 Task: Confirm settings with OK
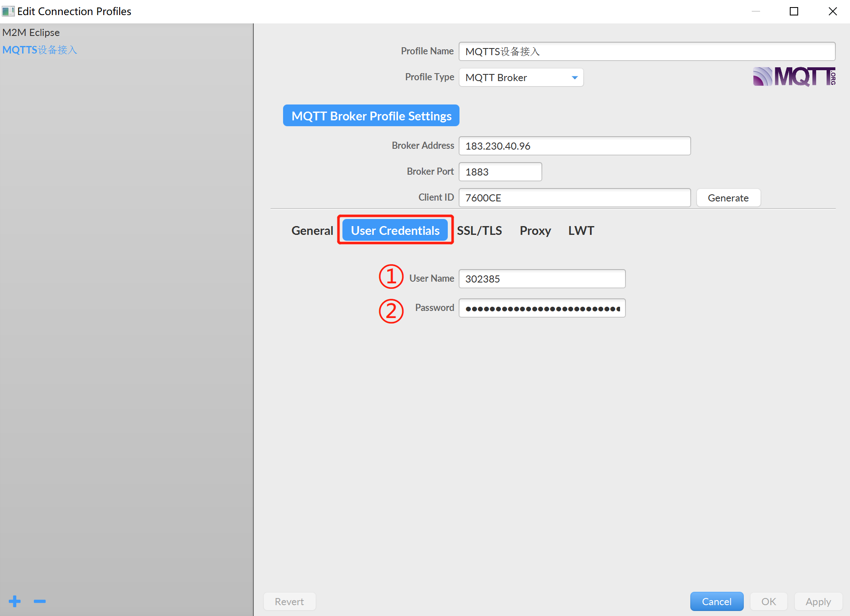coord(768,601)
